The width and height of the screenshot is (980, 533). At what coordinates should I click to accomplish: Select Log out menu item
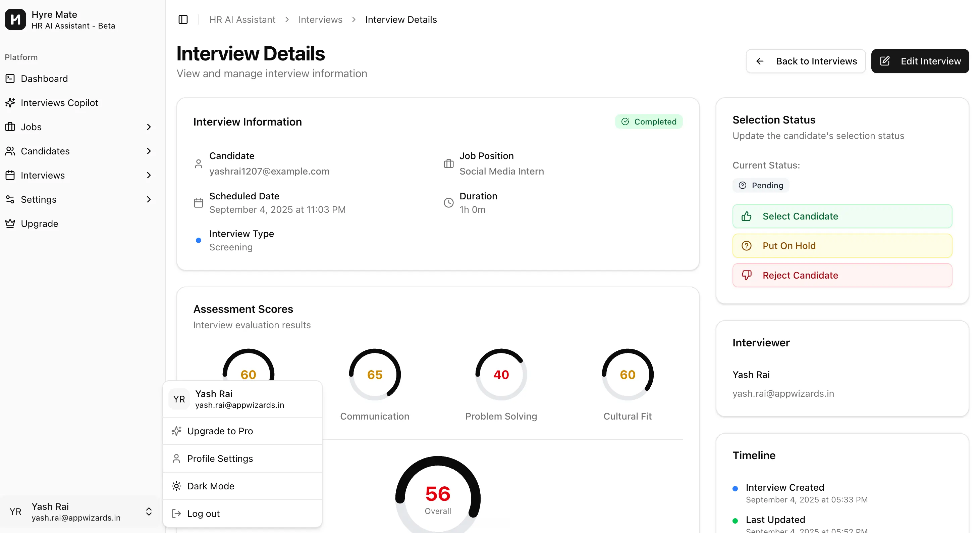coord(242,514)
